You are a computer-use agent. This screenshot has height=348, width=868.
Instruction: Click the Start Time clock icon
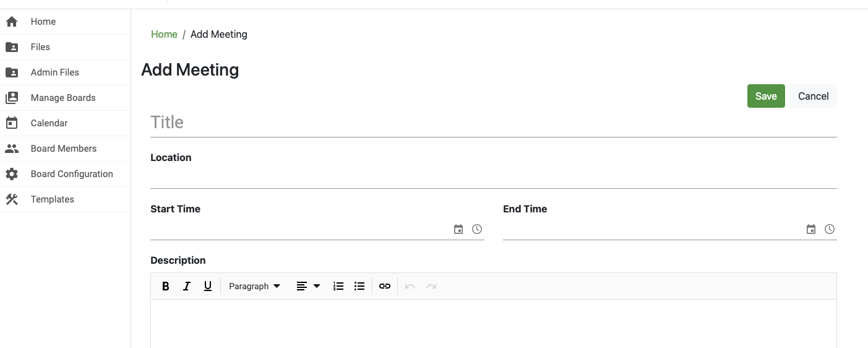477,229
